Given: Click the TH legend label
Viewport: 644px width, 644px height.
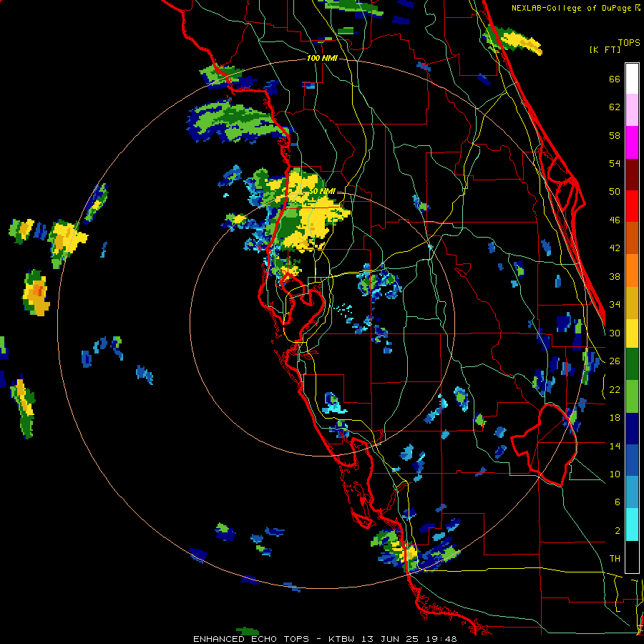Looking at the screenshot, I should (x=615, y=559).
